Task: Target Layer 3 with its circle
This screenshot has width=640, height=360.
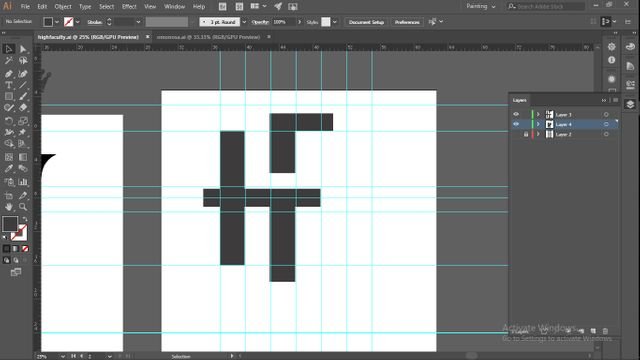Action: [606, 115]
